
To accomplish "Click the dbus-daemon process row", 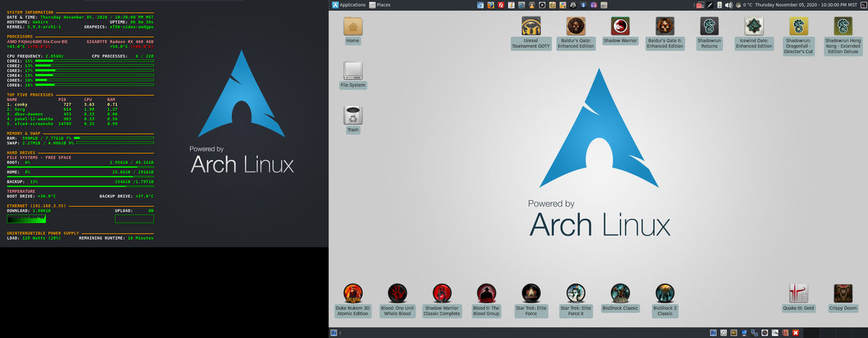I will point(62,114).
